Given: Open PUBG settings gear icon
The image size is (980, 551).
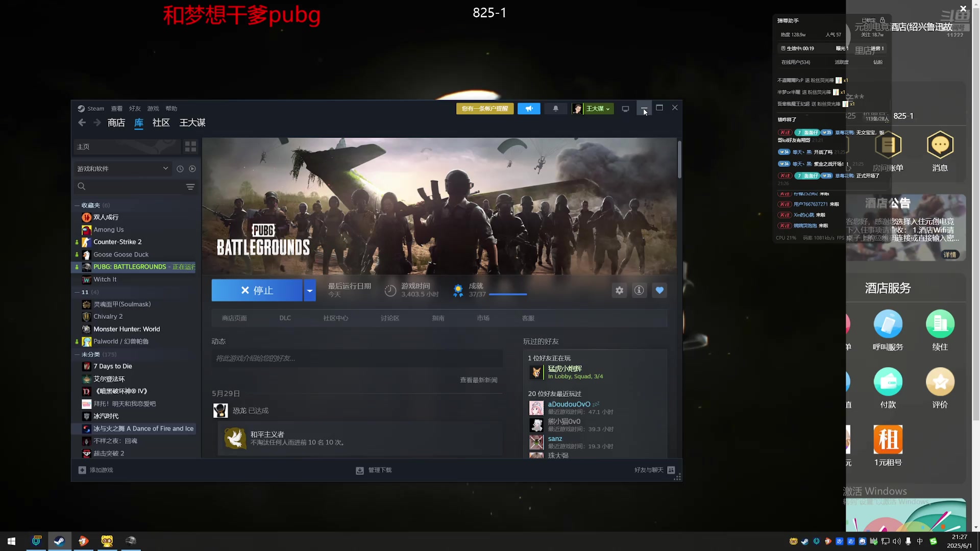Looking at the screenshot, I should coord(619,290).
